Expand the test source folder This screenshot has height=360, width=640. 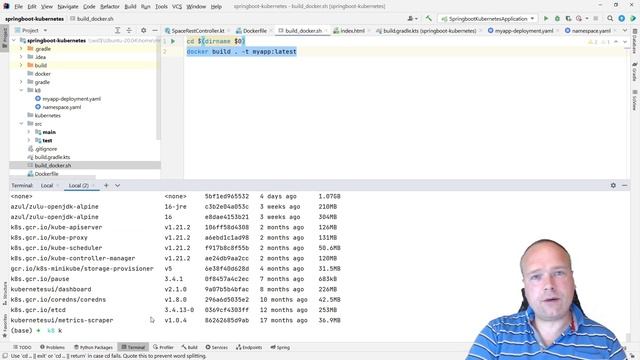[29, 140]
